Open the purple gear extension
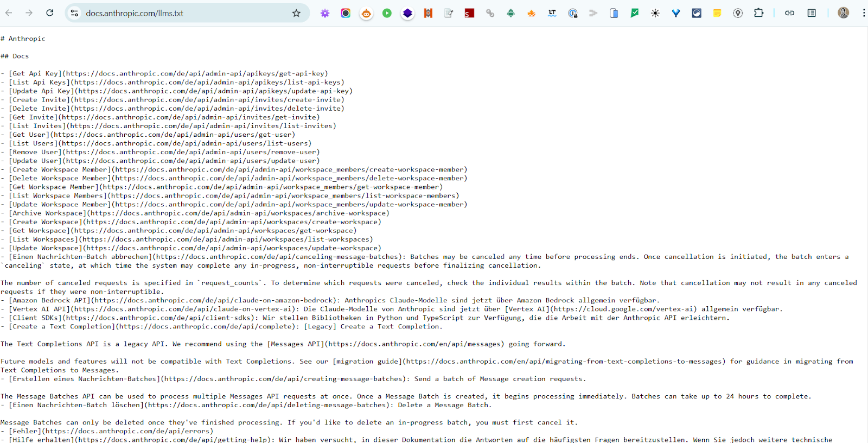868x443 pixels. [325, 13]
